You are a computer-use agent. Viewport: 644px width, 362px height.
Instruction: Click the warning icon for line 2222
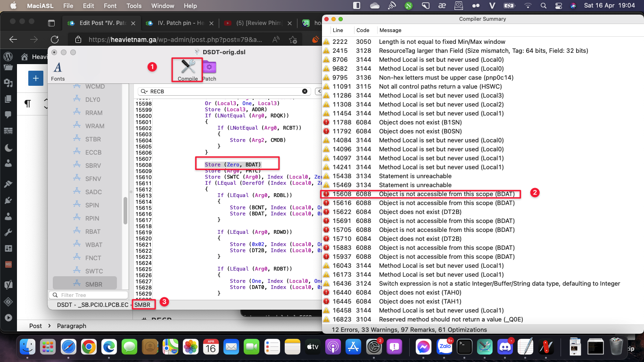[x=326, y=41]
